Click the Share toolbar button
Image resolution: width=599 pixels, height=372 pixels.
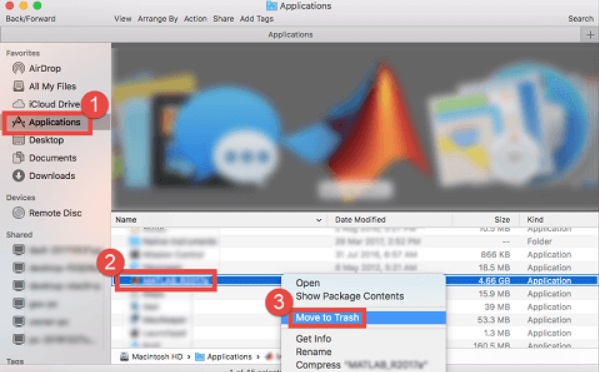pos(223,19)
